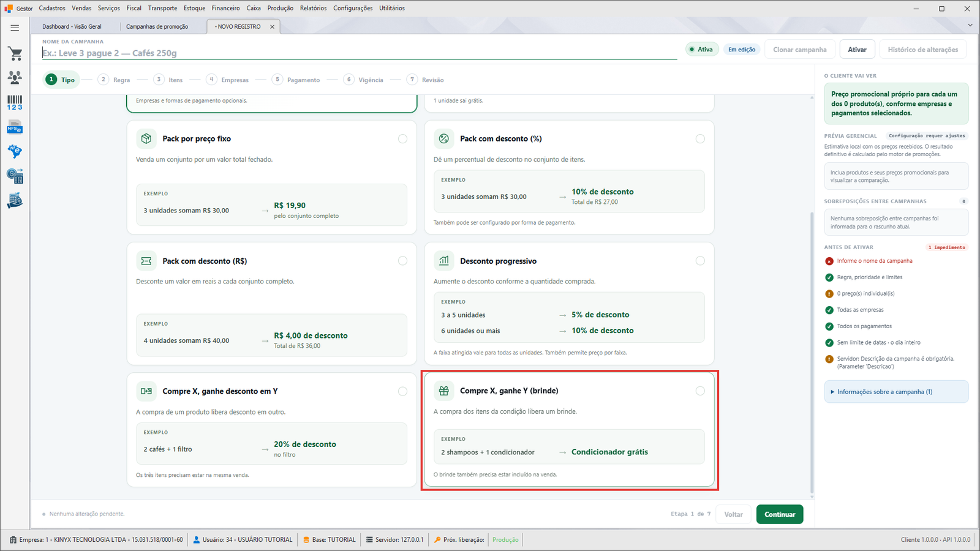Image resolution: width=980 pixels, height=551 pixels.
Task: Open the NFS-e icon in sidebar
Action: (x=15, y=127)
